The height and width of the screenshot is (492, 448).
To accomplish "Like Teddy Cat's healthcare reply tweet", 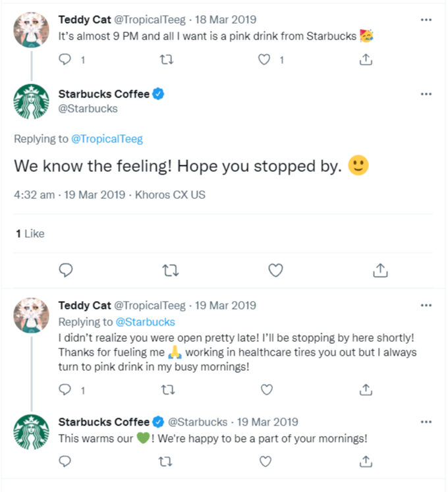I will (x=266, y=390).
